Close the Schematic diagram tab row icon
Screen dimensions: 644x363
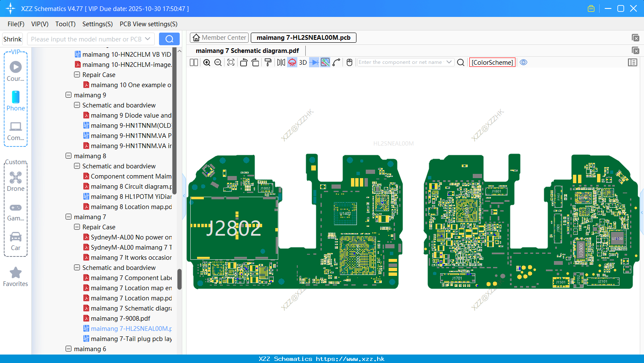pyautogui.click(x=635, y=50)
